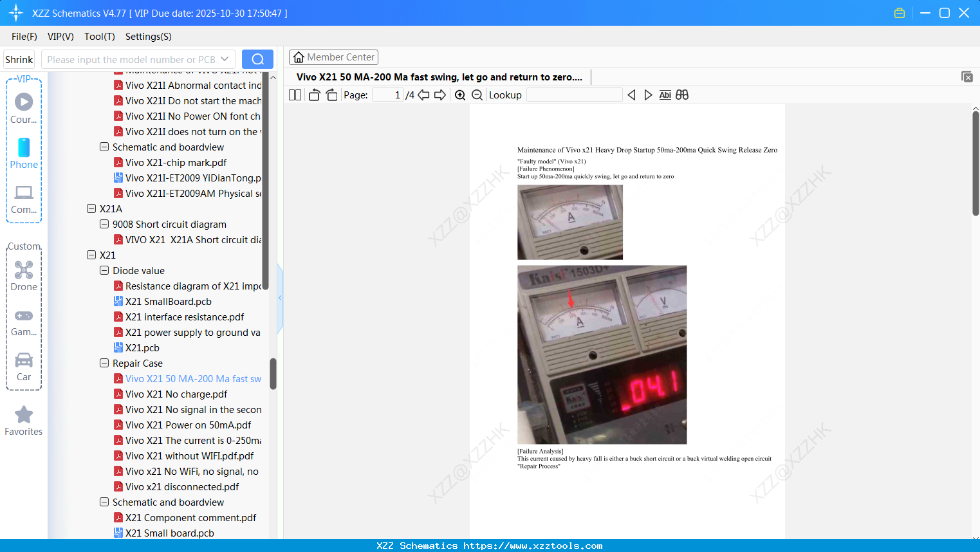Open the store bag icon in title bar

(900, 13)
